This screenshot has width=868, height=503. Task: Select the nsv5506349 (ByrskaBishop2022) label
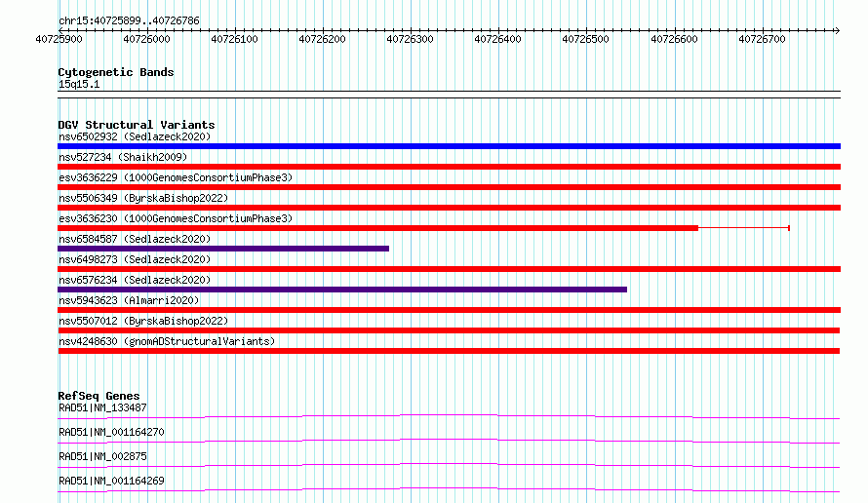click(143, 198)
